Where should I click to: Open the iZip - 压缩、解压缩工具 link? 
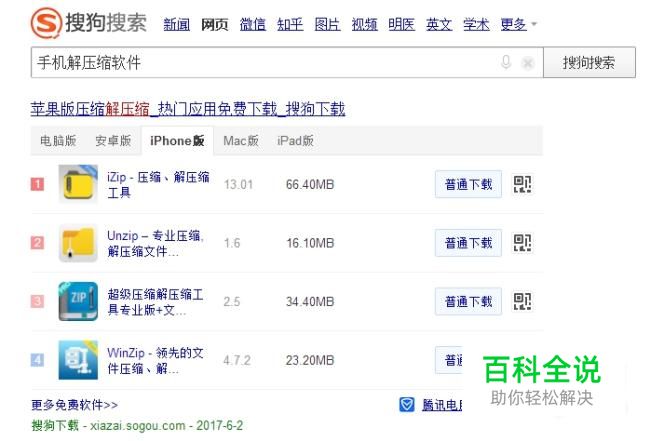(158, 184)
